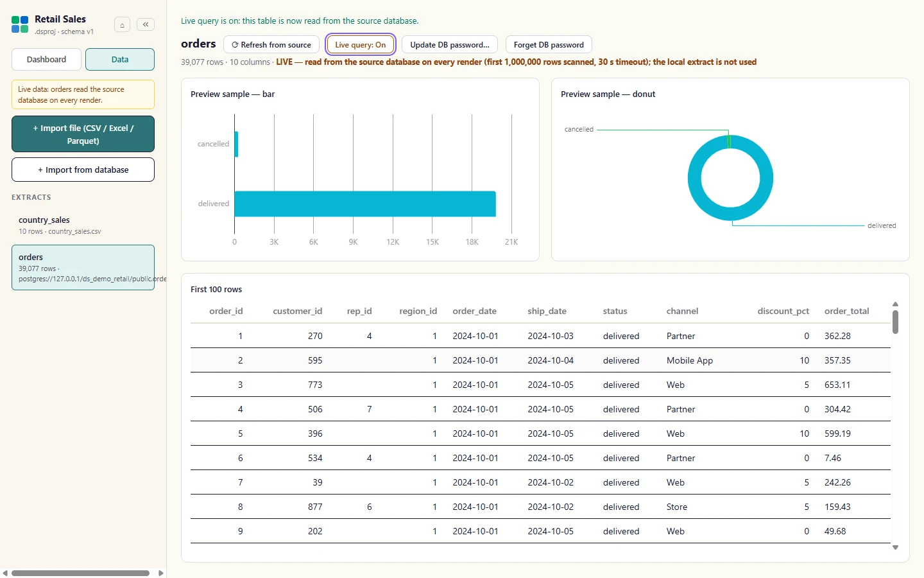Image resolution: width=924 pixels, height=578 pixels.
Task: Click the delivered bar in the bar chart
Action: [365, 204]
